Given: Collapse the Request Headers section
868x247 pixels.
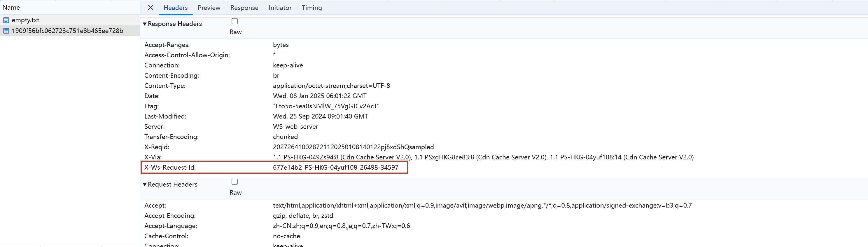Looking at the screenshot, I should (x=145, y=185).
